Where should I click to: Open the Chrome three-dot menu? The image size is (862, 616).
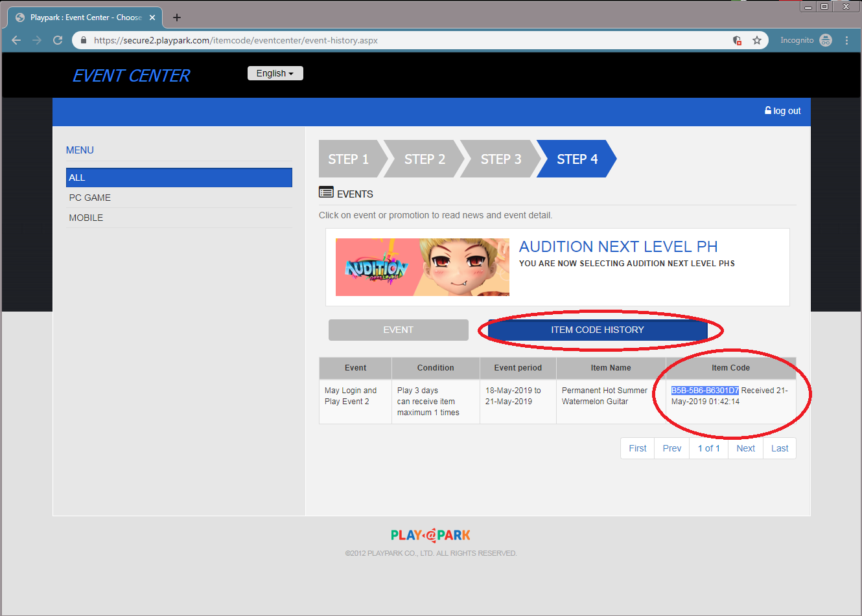[x=846, y=40]
